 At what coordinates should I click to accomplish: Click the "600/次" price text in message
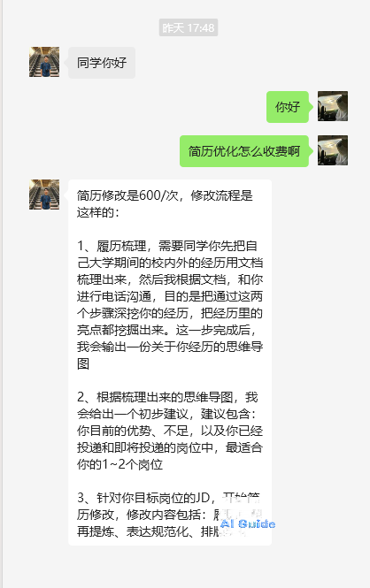159,195
